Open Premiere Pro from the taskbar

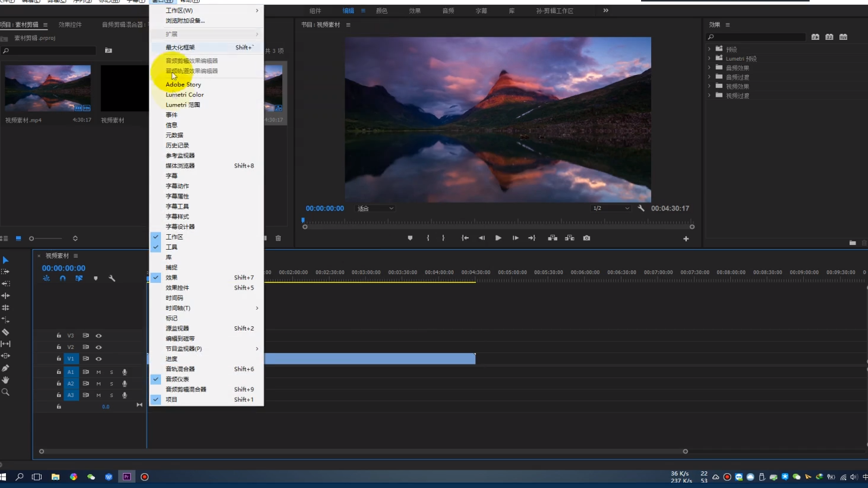(x=127, y=477)
